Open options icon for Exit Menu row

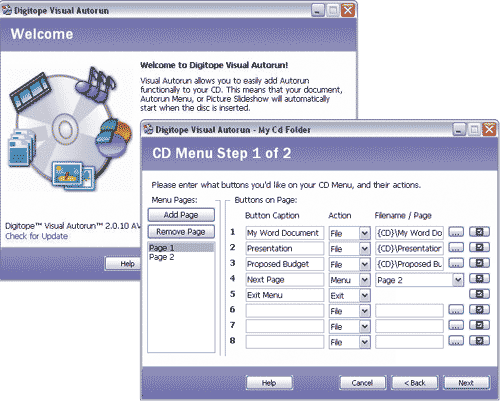(479, 294)
